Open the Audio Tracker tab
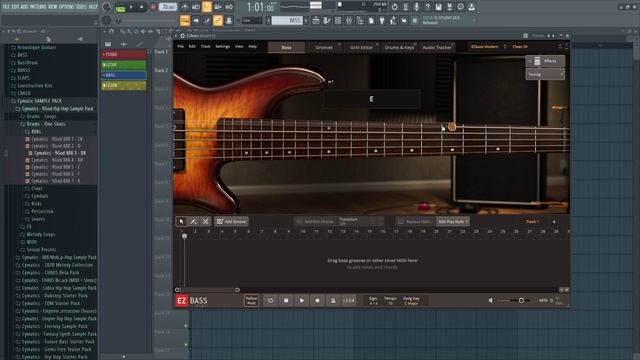 tap(437, 47)
